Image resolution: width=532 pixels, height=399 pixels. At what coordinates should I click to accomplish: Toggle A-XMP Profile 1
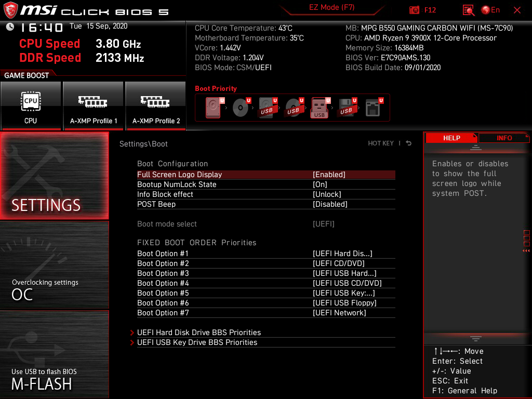click(x=94, y=105)
